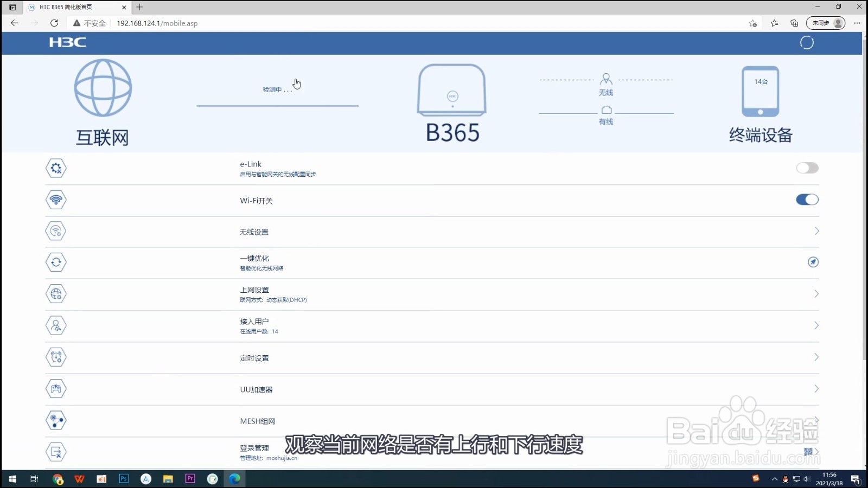Click the 接入用户 person hexagon icon
Viewport: 868px width, 488px height.
(56, 325)
